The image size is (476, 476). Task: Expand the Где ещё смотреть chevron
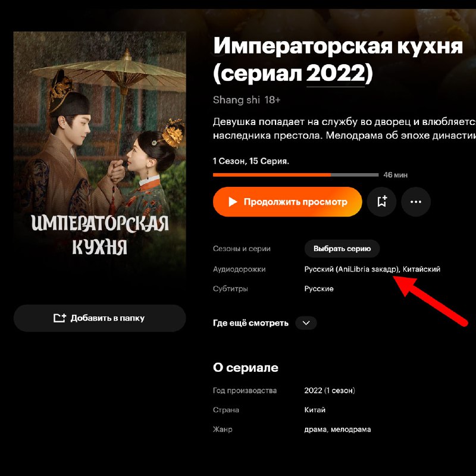click(x=306, y=322)
